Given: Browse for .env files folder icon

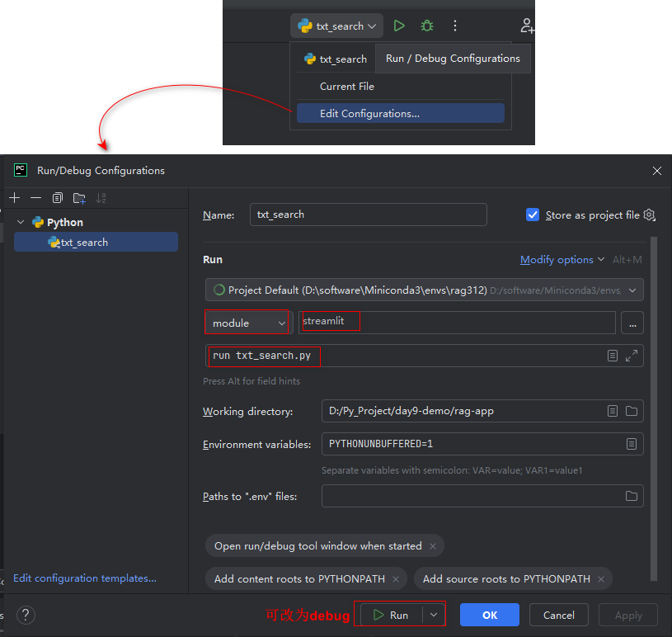Looking at the screenshot, I should pyautogui.click(x=632, y=496).
